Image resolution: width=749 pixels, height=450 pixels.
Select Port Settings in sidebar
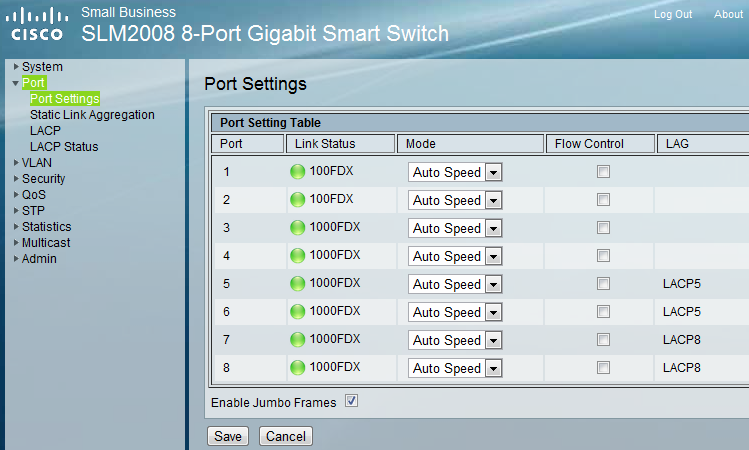coord(64,98)
